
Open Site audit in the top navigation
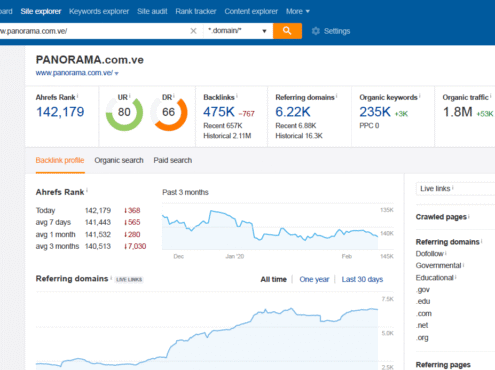pyautogui.click(x=152, y=11)
